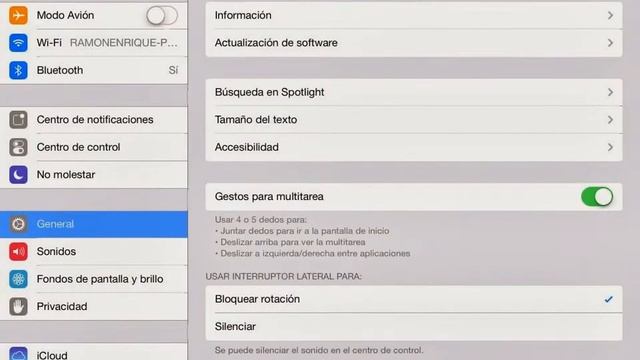The width and height of the screenshot is (640, 360).
Task: Open Privacidad settings
Action: [x=94, y=307]
